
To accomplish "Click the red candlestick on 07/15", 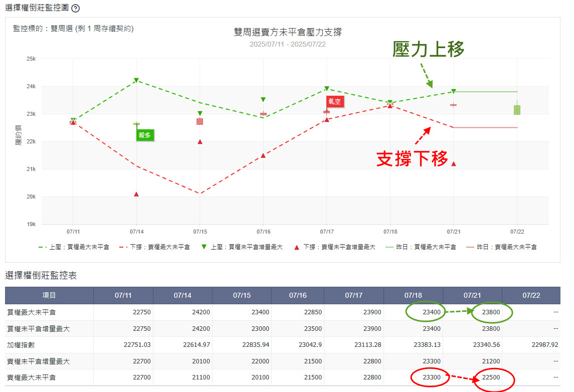I will [200, 121].
